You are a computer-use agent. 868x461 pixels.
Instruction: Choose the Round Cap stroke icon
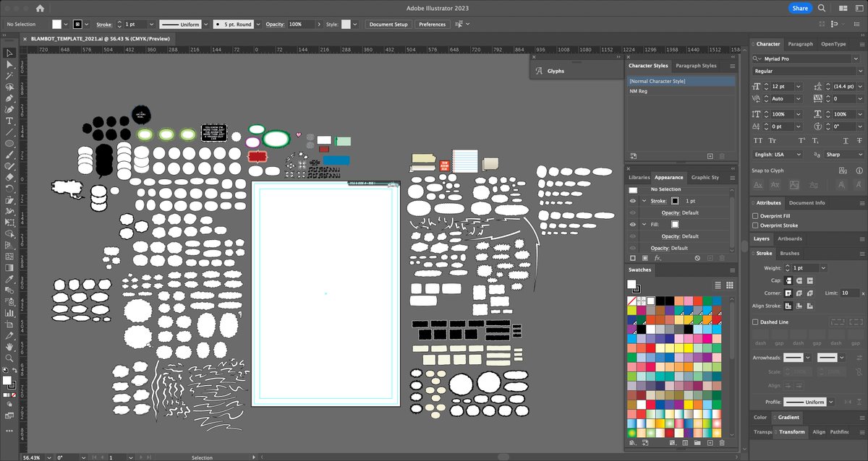[x=799, y=280]
